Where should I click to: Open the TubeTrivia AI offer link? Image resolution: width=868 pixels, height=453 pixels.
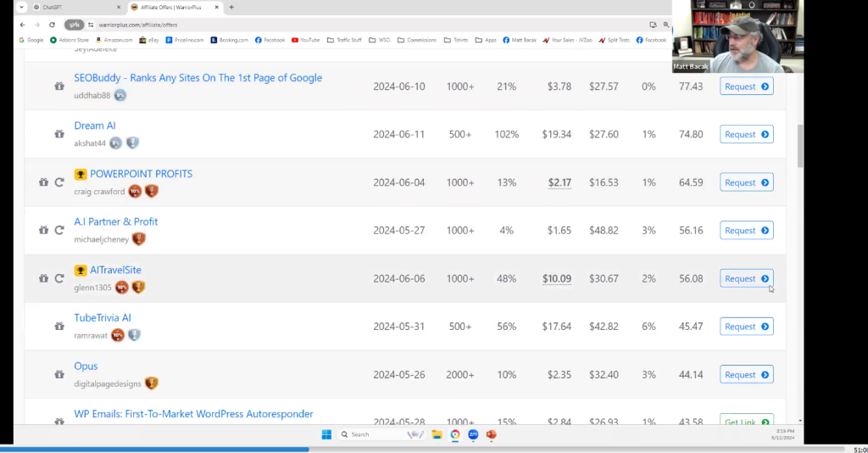tap(103, 318)
